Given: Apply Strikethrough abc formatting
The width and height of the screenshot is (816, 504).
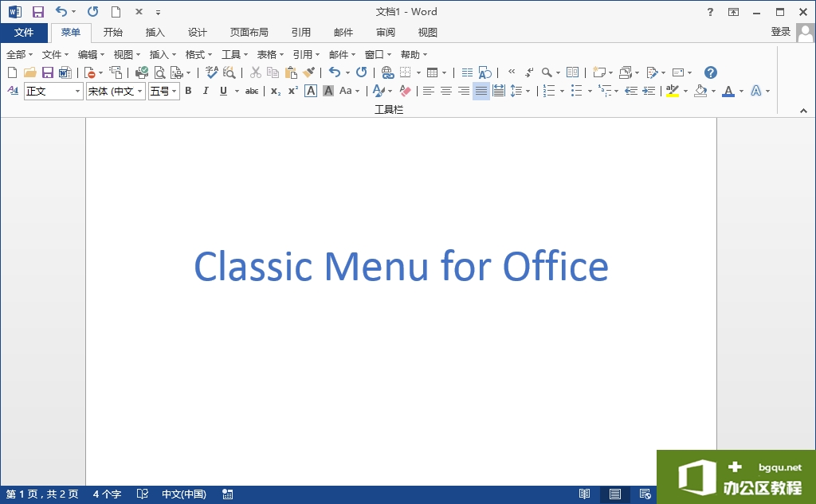Looking at the screenshot, I should pos(252,91).
